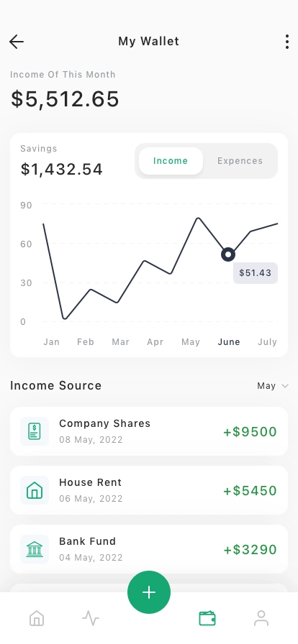Image resolution: width=298 pixels, height=644 pixels.
Task: Open the Bank Fund +$3290 entry
Action: (149, 549)
